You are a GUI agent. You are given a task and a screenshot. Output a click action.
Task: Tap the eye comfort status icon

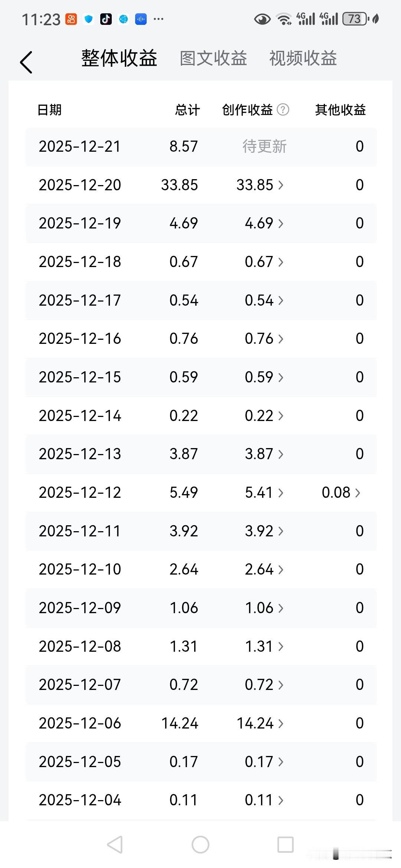pos(262,19)
